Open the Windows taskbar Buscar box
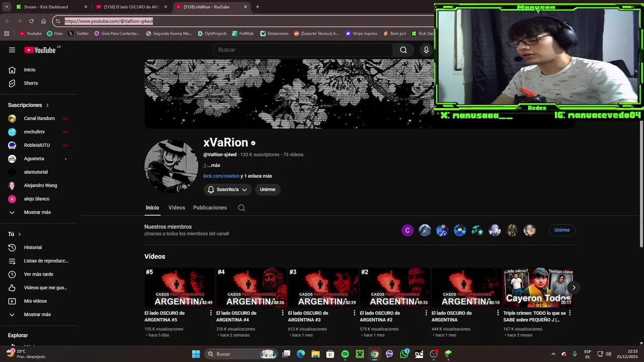 coord(242,354)
